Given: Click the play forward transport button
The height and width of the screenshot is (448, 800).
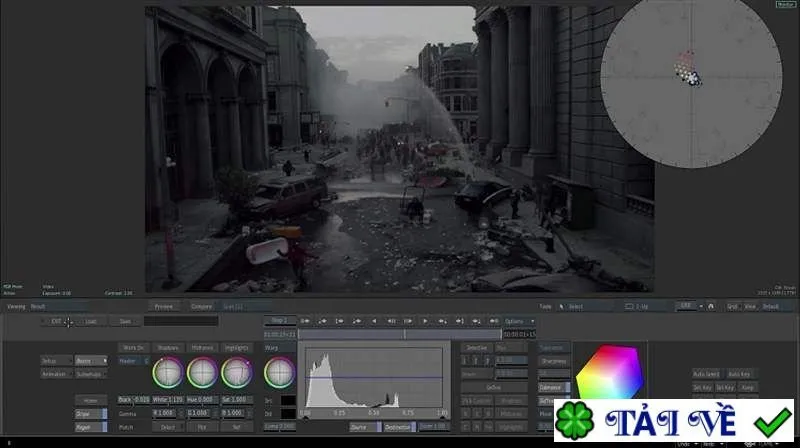Looking at the screenshot, I should point(425,321).
